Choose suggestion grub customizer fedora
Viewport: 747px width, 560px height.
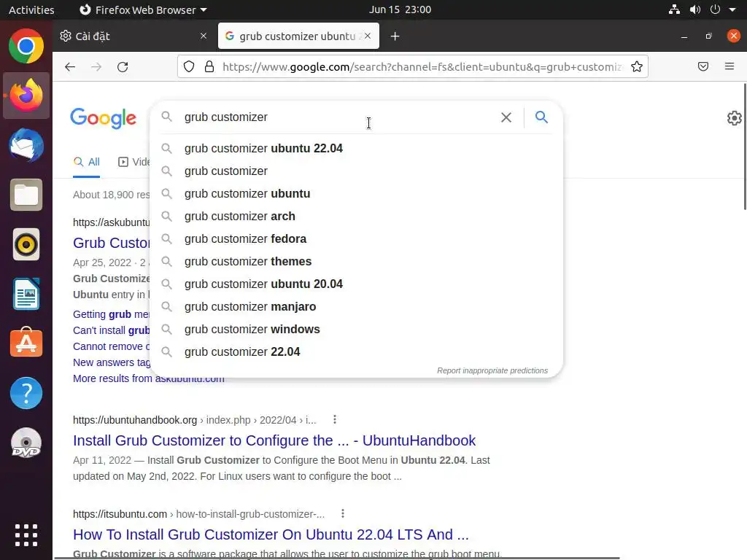click(x=356, y=238)
